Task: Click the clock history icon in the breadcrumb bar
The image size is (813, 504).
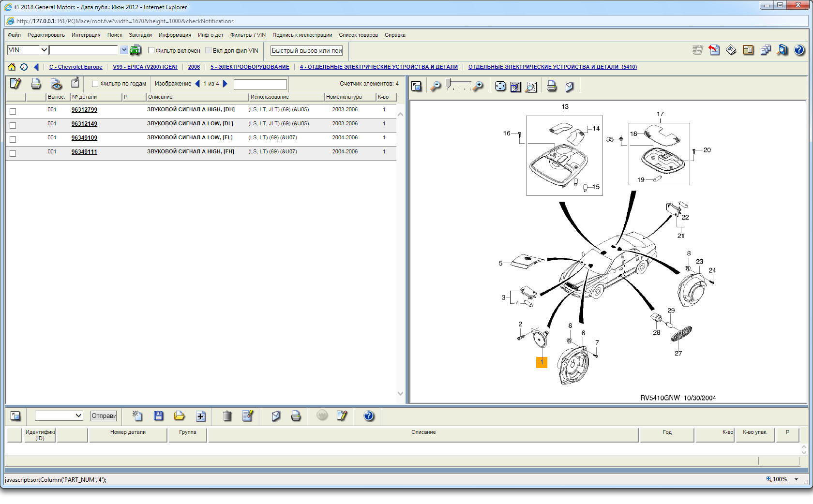Action: point(24,67)
